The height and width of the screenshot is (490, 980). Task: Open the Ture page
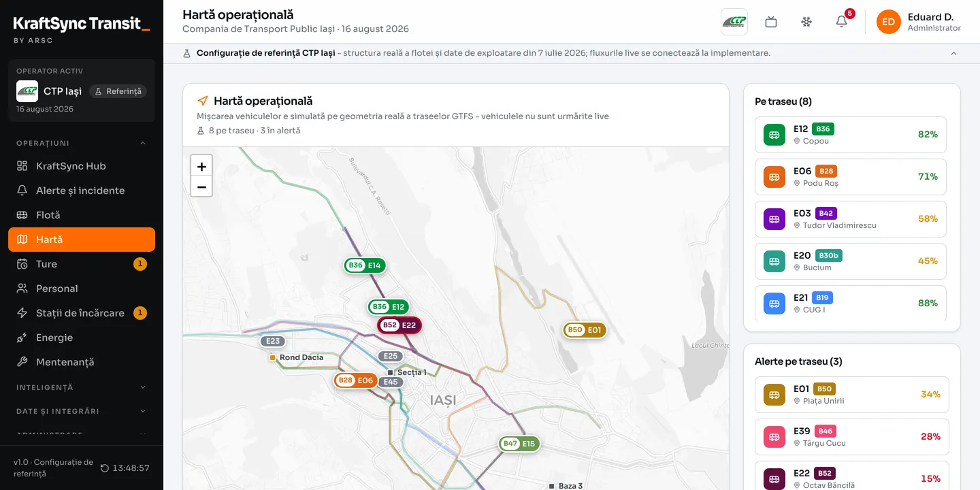click(82, 264)
